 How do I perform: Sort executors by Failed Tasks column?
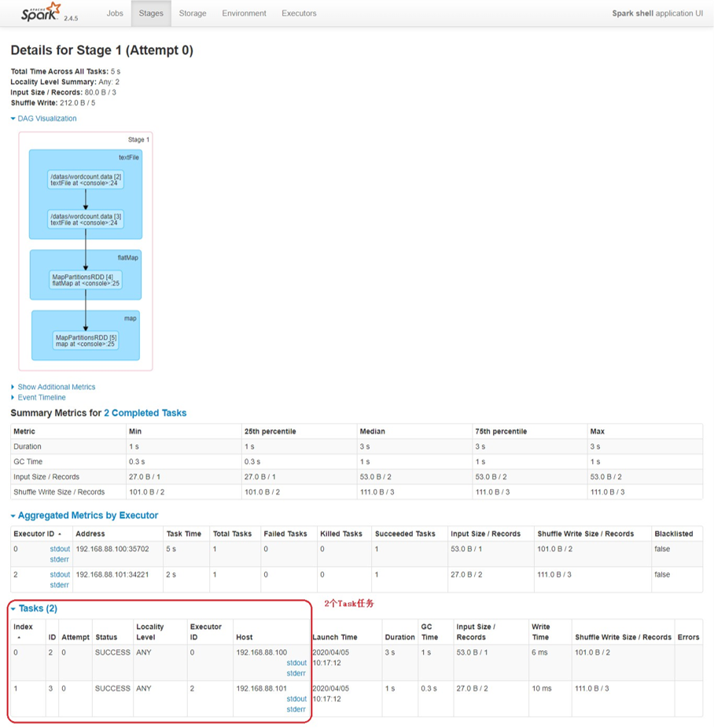click(285, 534)
